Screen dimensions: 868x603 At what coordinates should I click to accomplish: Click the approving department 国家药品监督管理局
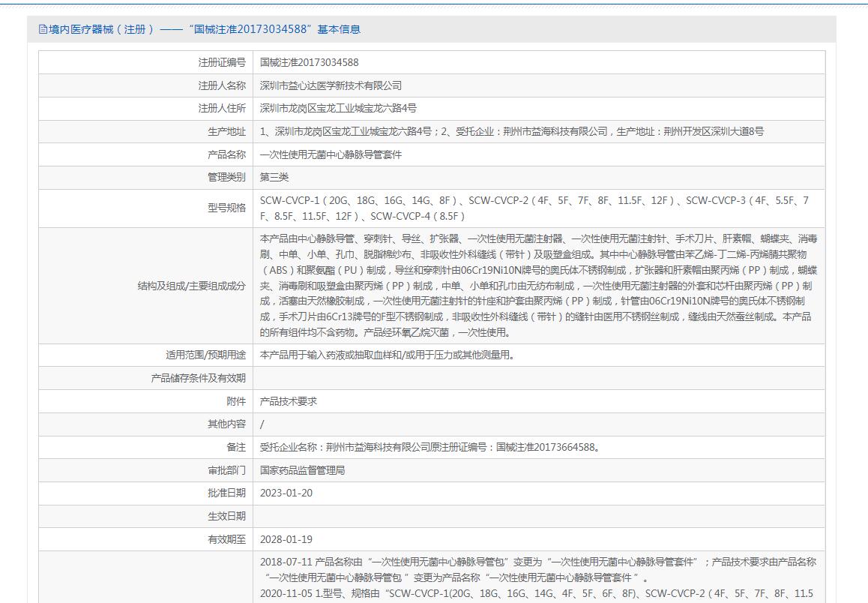tap(302, 470)
